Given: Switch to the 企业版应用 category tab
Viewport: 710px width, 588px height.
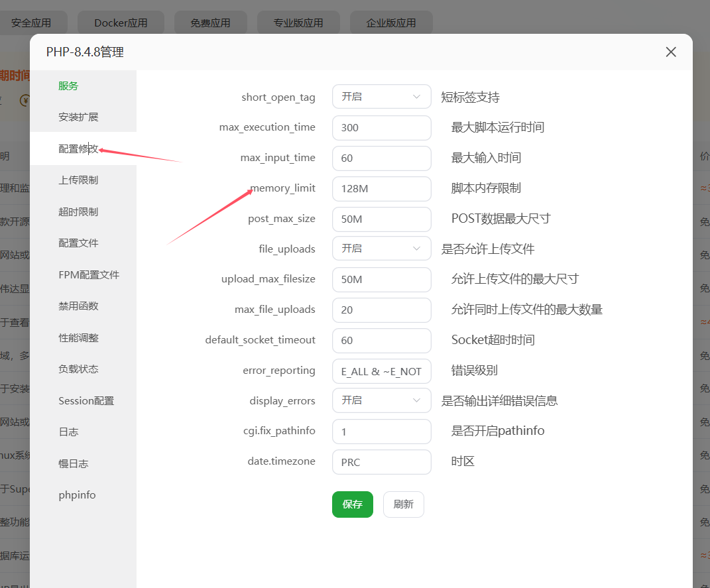Looking at the screenshot, I should coord(391,23).
